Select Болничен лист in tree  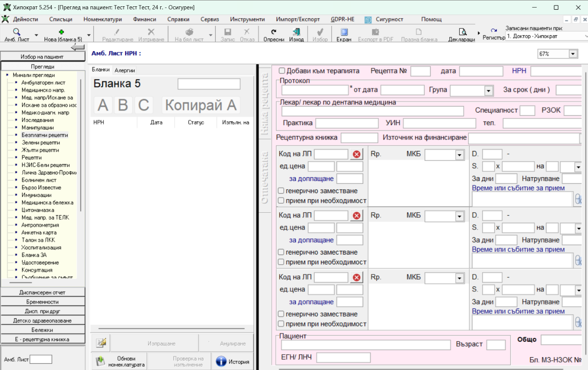coord(39,180)
